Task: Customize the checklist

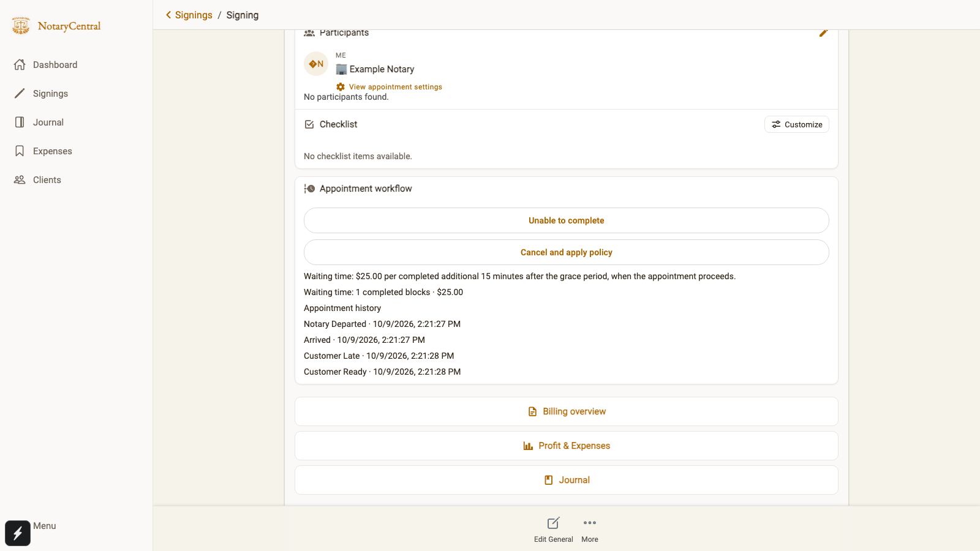Action: pyautogui.click(x=797, y=124)
